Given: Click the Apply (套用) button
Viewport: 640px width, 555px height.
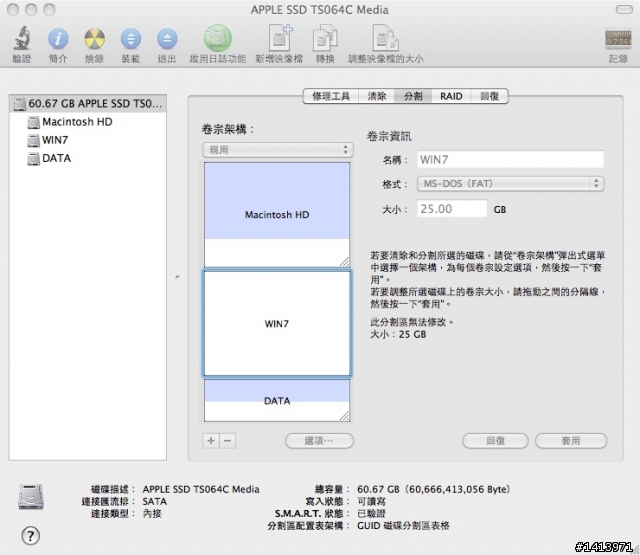Looking at the screenshot, I should [571, 441].
